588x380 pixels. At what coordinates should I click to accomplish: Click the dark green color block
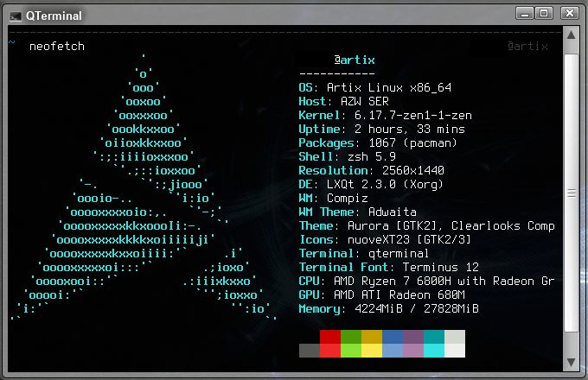[x=351, y=337]
